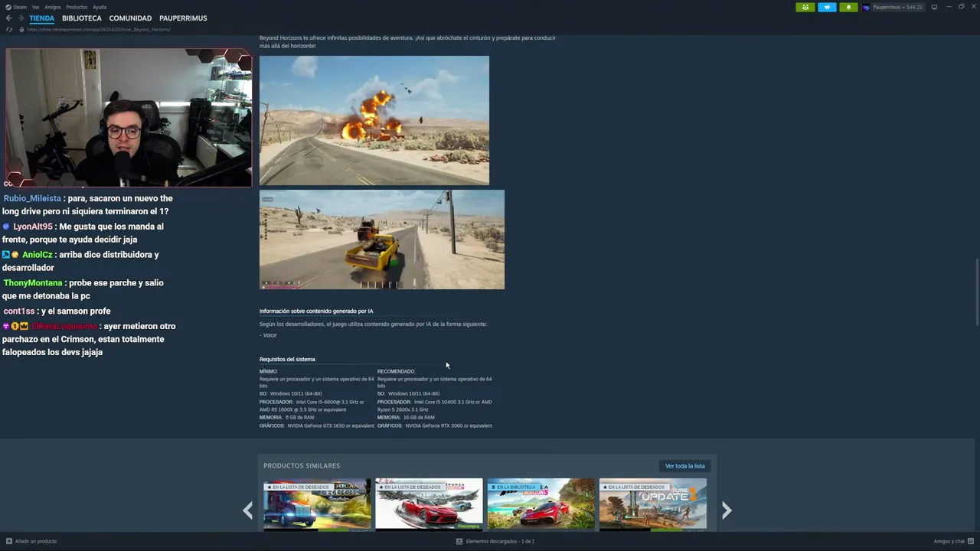Click the page vertical scrollbar thumb
The width and height of the screenshot is (980, 551).
coord(976,292)
